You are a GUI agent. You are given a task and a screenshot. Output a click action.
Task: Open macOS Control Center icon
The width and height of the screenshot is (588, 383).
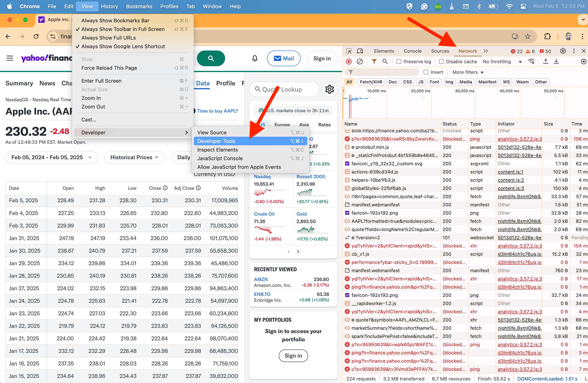(523, 6)
